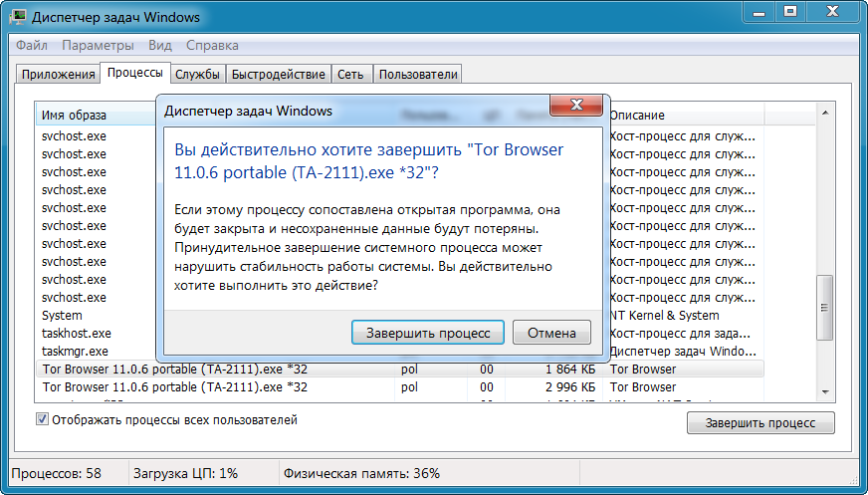868x495 pixels.
Task: Sort by 'Имя образа' column header
Action: coord(97,116)
